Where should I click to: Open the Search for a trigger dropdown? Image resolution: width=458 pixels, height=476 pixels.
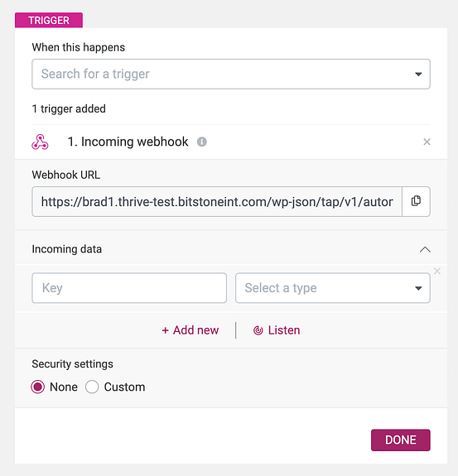pos(231,74)
